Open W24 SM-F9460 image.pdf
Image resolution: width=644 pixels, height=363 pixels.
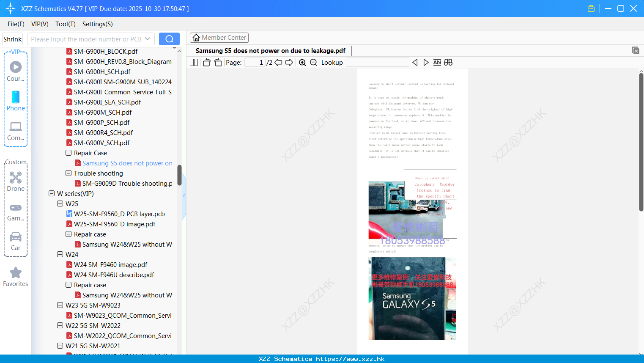tap(110, 264)
